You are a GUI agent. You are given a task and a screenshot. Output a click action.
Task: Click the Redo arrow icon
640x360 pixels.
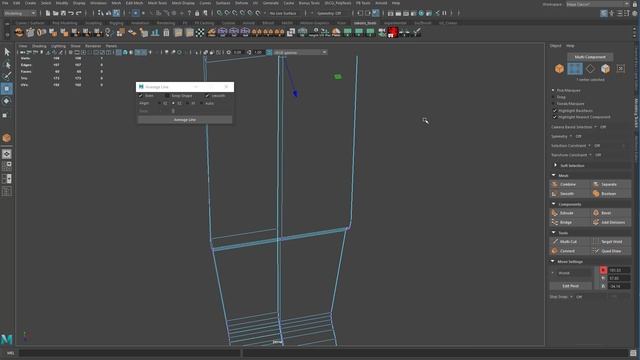[x=79, y=13]
